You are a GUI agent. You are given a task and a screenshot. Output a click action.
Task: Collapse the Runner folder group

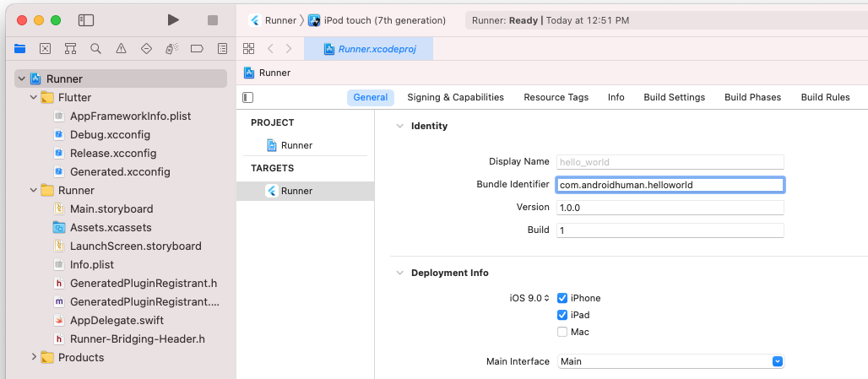[x=34, y=190]
